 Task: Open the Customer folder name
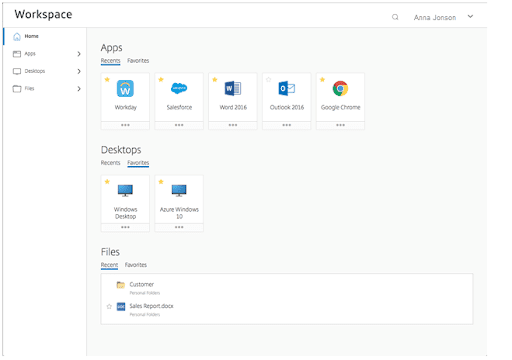[142, 284]
